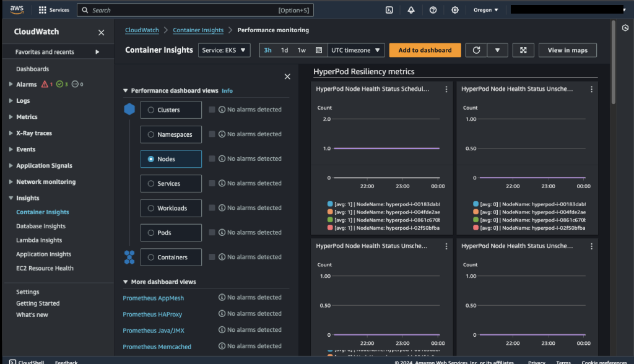
Task: Open the settings gear icon in header
Action: (455, 10)
